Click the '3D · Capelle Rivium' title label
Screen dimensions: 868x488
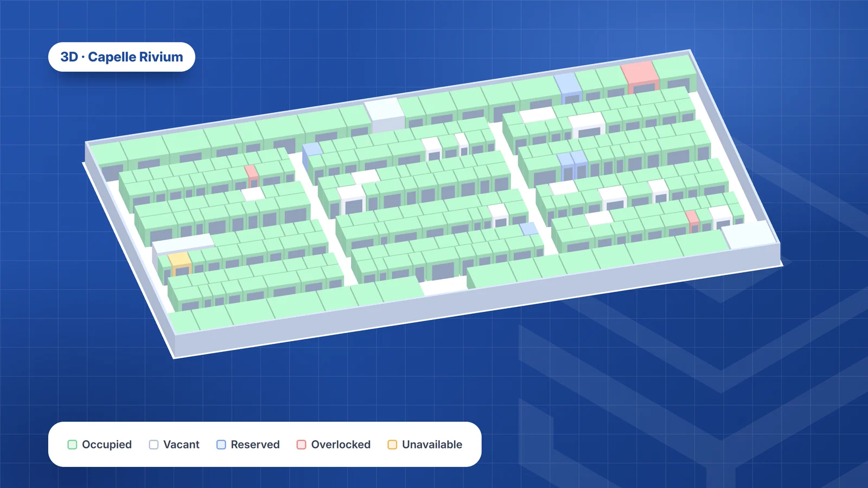point(122,57)
